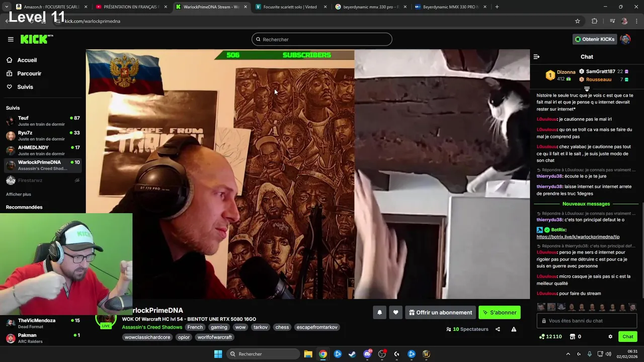Click Offrir un abonnement
Viewport: 644px width, 362px height.
(x=440, y=313)
